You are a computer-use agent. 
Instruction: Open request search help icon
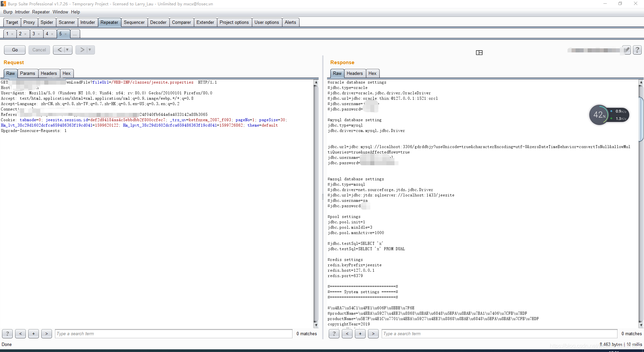[x=7, y=334]
